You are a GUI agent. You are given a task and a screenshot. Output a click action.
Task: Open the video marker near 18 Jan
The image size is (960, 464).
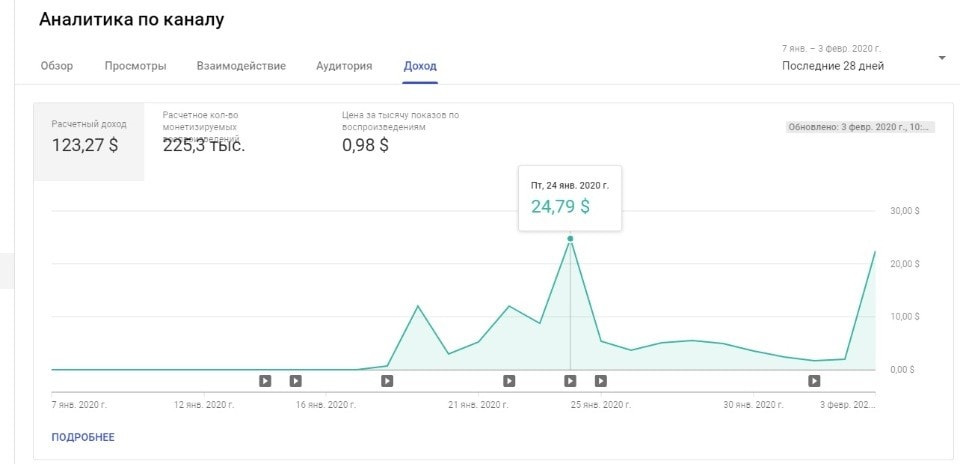click(387, 381)
